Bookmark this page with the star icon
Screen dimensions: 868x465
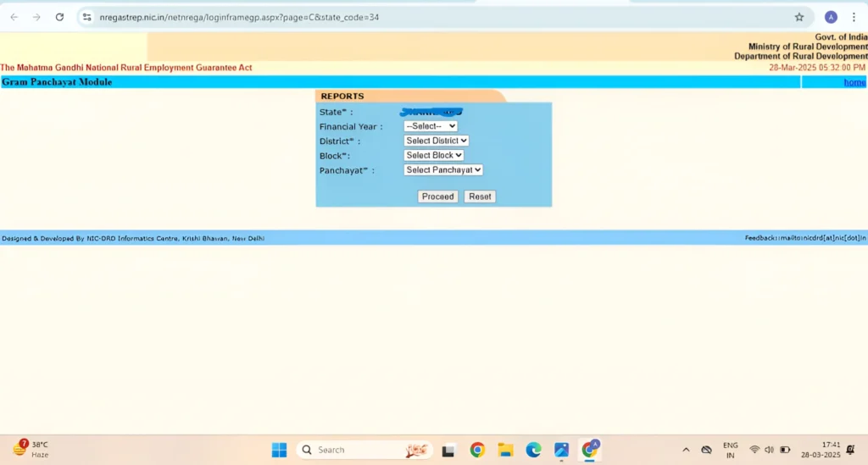tap(798, 17)
